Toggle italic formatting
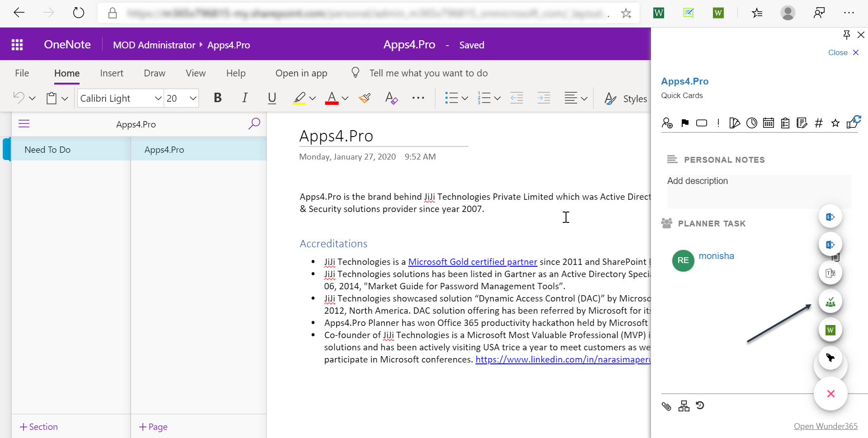 (x=245, y=98)
